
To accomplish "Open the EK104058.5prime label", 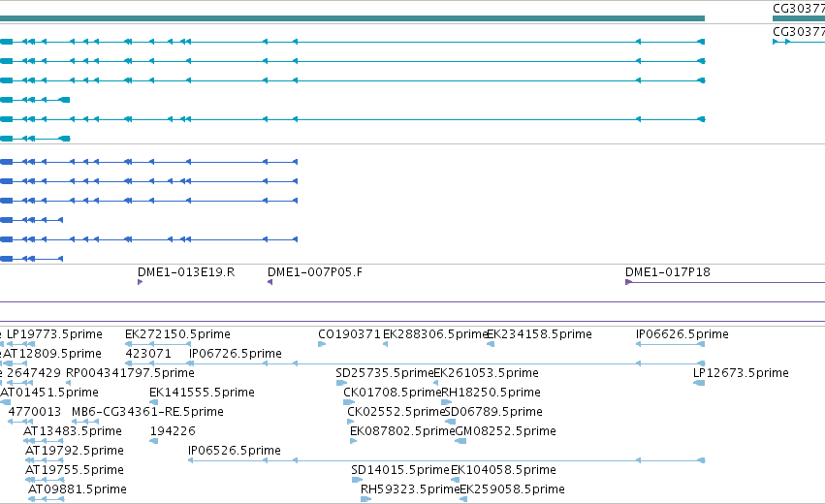I will (503, 470).
